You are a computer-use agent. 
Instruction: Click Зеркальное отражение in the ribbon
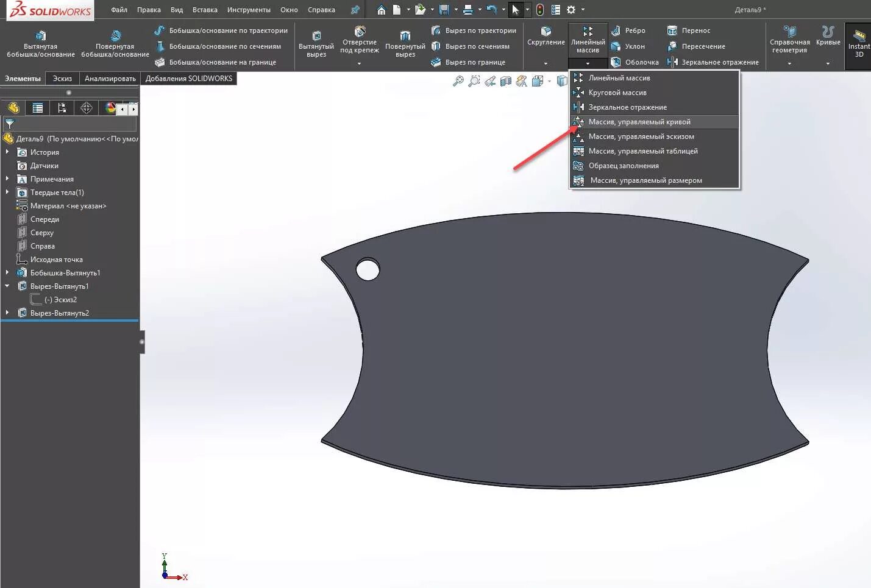click(713, 62)
